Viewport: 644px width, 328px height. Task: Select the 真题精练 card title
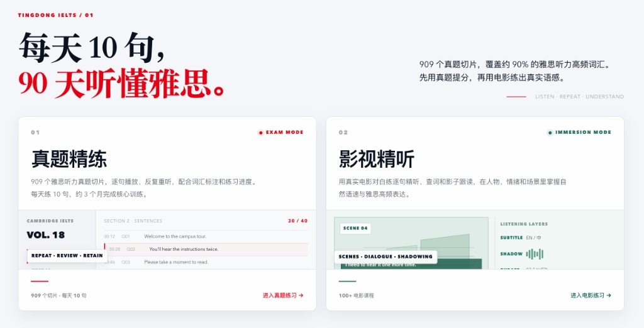[x=69, y=159]
